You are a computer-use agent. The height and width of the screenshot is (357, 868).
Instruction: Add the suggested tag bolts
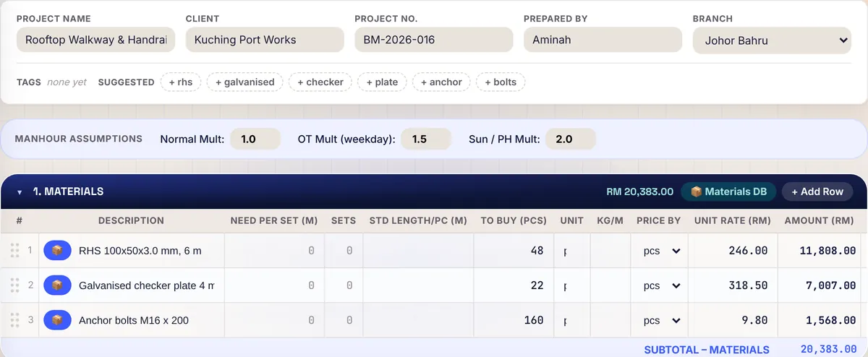[501, 82]
